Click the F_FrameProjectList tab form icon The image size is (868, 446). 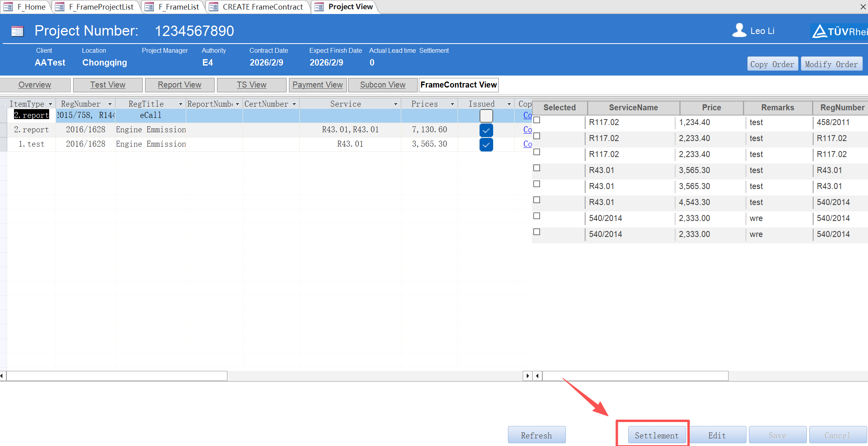60,7
